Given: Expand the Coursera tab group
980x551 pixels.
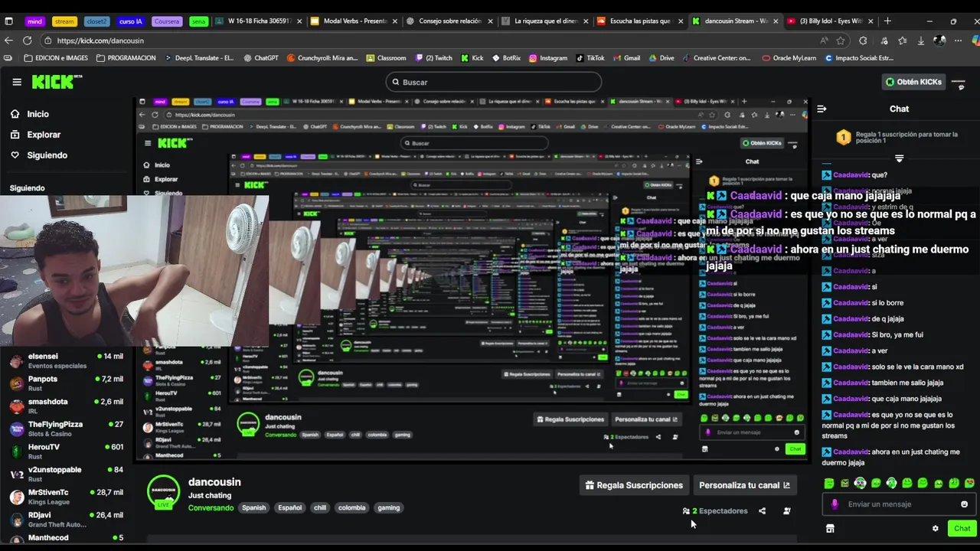Looking at the screenshot, I should [167, 21].
